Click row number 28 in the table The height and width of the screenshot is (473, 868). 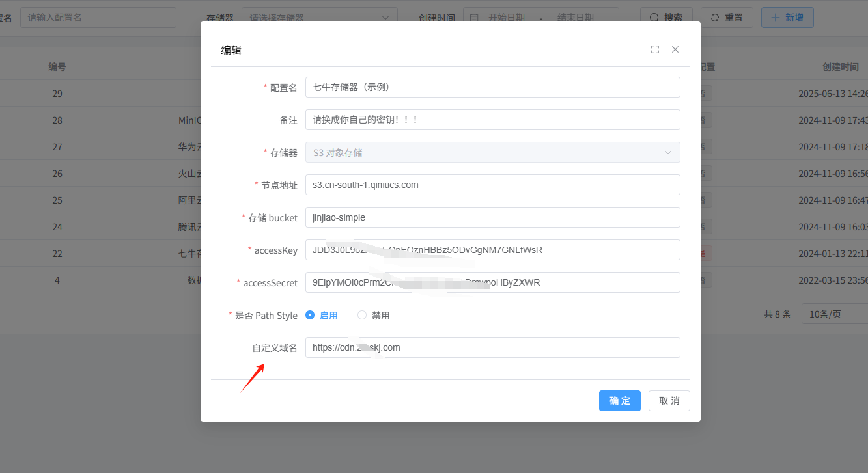click(x=57, y=120)
